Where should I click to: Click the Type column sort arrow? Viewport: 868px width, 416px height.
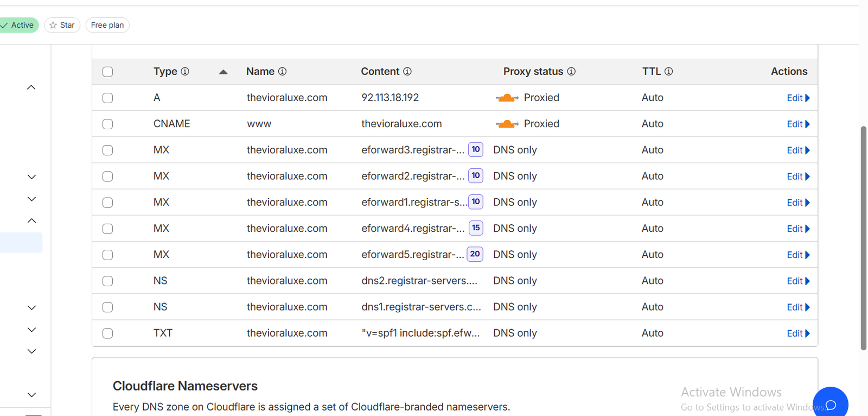tap(223, 72)
